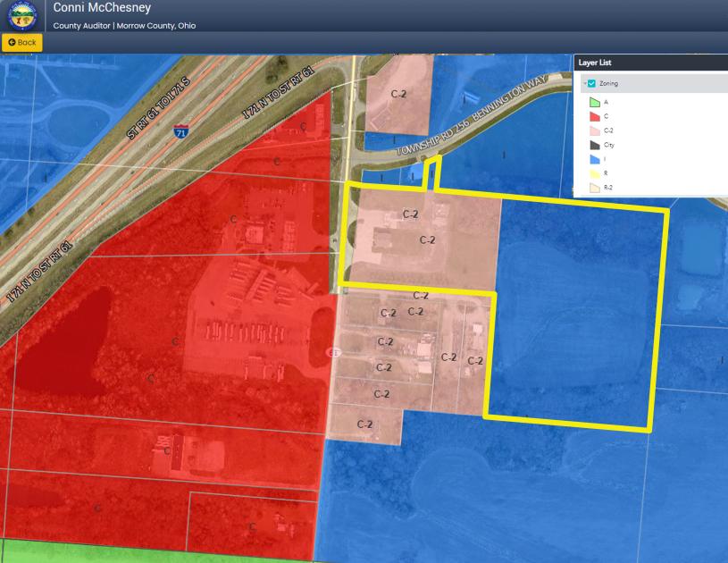
Task: Click the Interstate 71 shield on map
Action: (181, 131)
